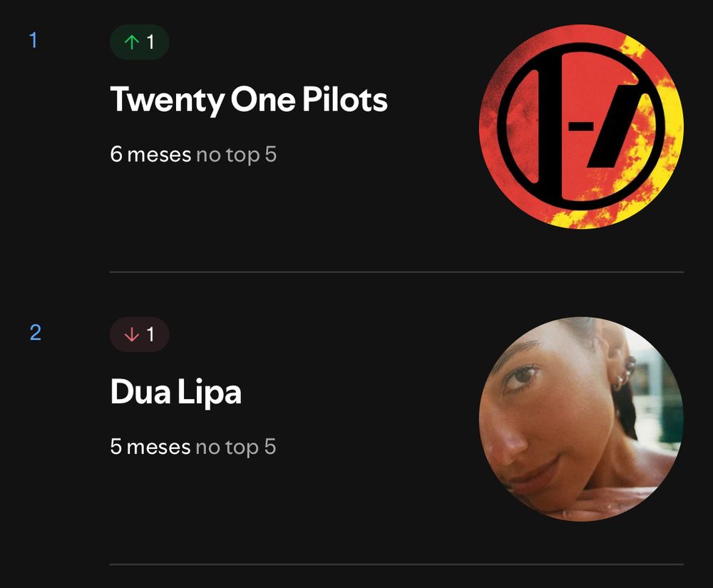Click the red rank-down badge pill
The width and height of the screenshot is (713, 588).
point(140,334)
